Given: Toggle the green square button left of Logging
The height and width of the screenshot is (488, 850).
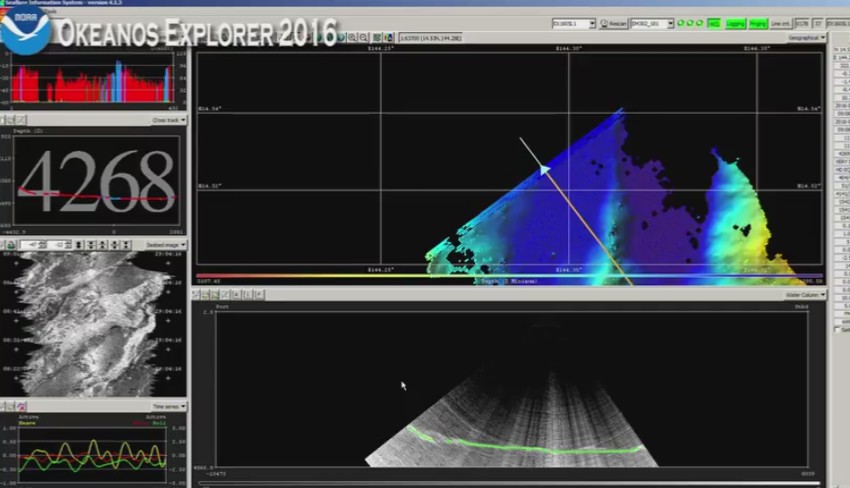Looking at the screenshot, I should [x=714, y=23].
